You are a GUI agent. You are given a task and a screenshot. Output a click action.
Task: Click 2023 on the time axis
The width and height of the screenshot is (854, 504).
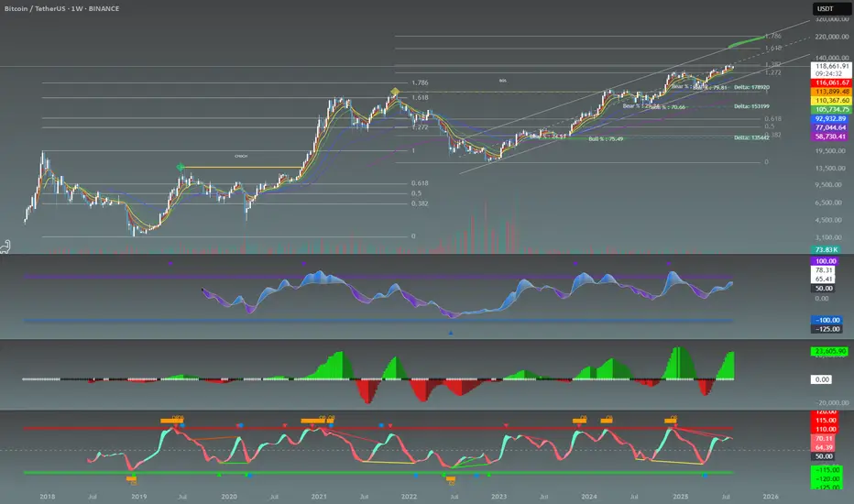click(x=498, y=497)
